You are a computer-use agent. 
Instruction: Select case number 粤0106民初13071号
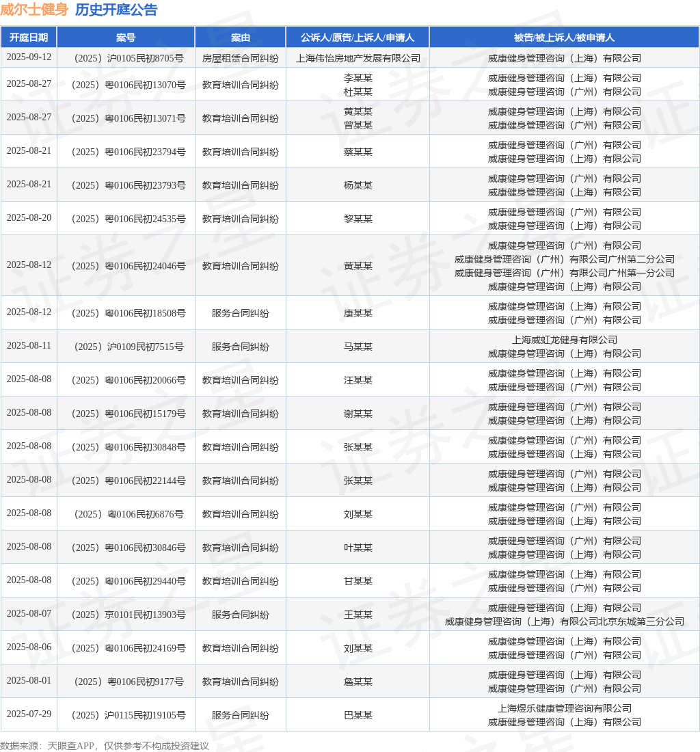tap(129, 119)
